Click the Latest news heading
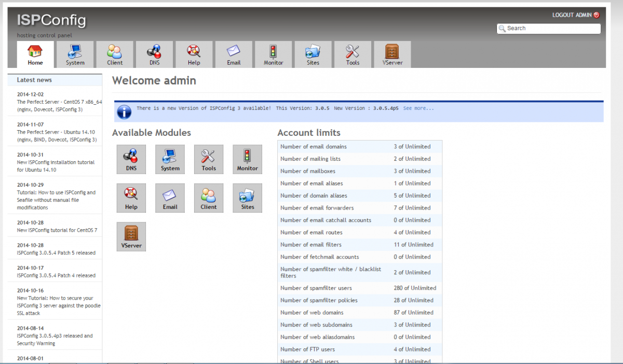The image size is (623, 364). (34, 80)
